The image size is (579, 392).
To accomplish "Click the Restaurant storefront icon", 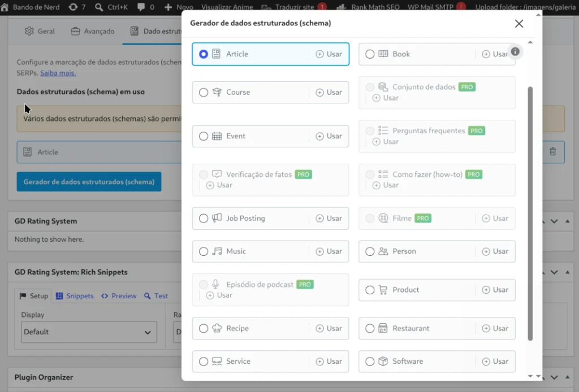I will click(383, 328).
